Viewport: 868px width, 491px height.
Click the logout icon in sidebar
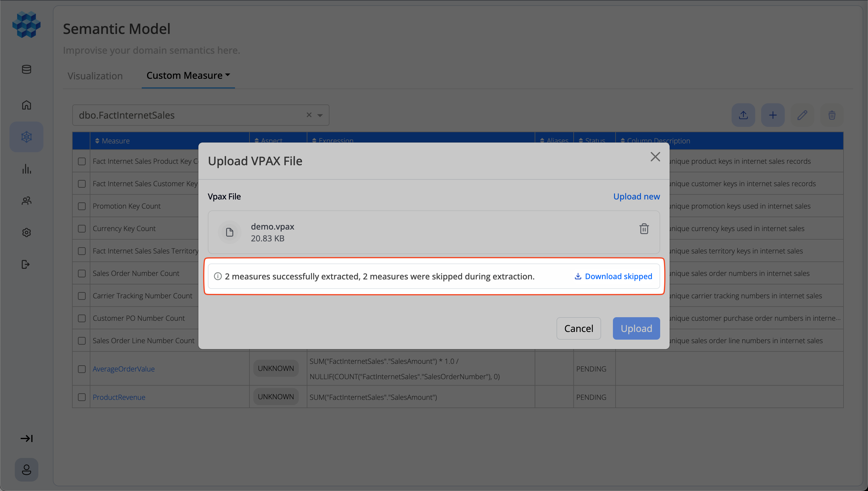coord(26,264)
